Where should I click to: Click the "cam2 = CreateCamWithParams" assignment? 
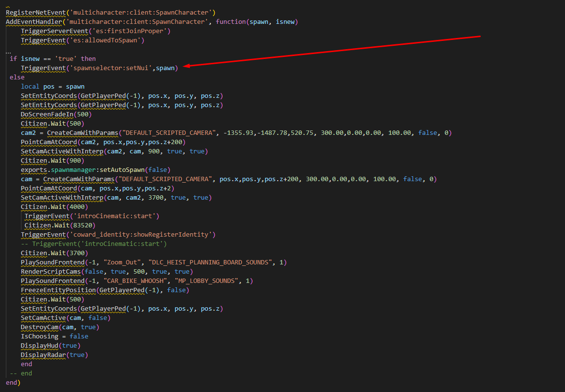[x=70, y=132]
